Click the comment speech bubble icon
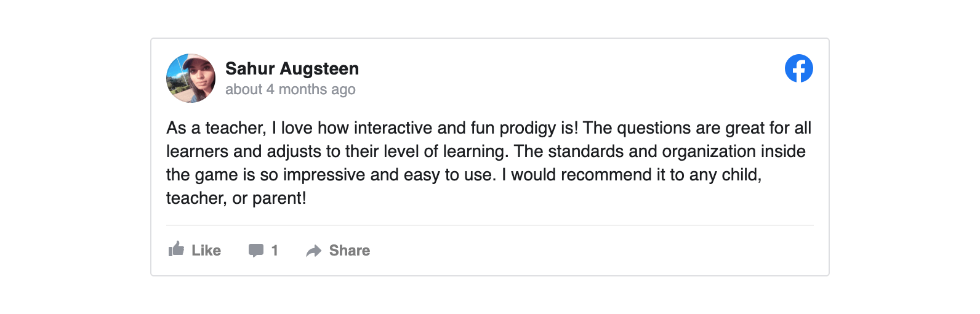980x314 pixels. [255, 251]
